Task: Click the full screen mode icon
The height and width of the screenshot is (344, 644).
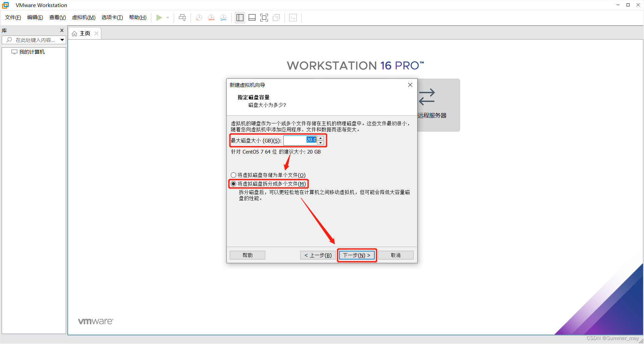Action: tap(264, 17)
